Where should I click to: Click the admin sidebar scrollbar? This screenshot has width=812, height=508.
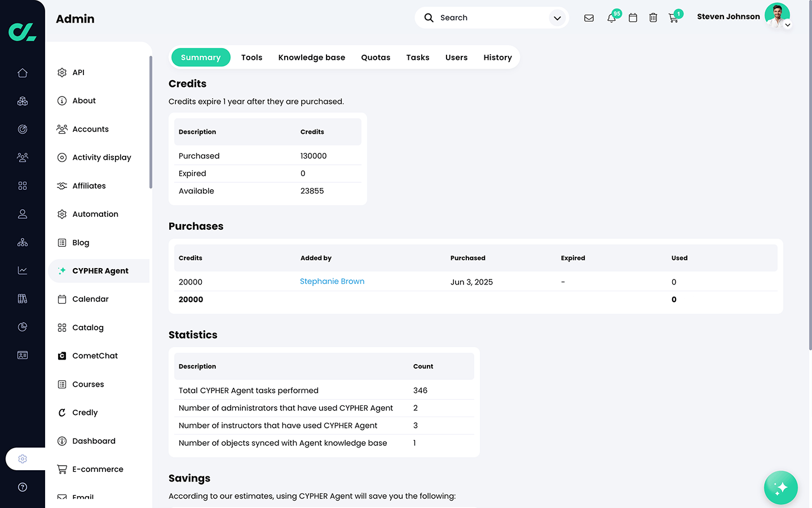(151, 122)
